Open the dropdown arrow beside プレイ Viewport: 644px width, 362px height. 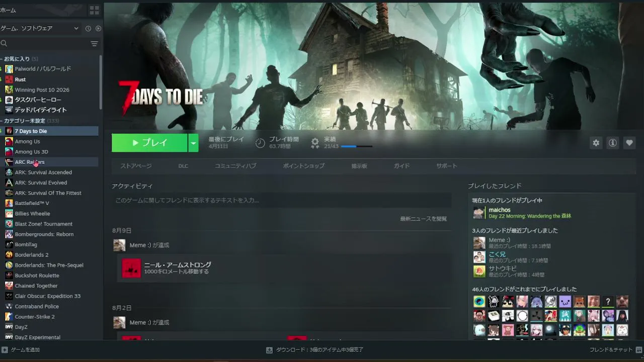click(x=193, y=143)
